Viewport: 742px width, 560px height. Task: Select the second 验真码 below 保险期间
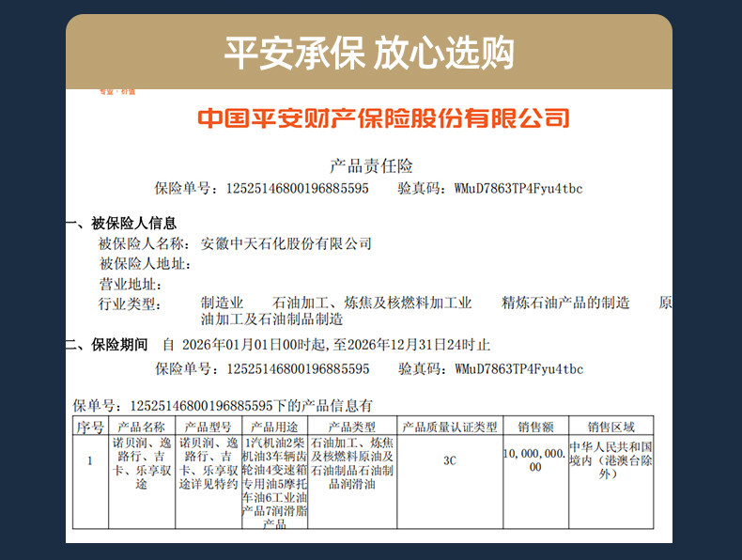pyautogui.click(x=490, y=368)
